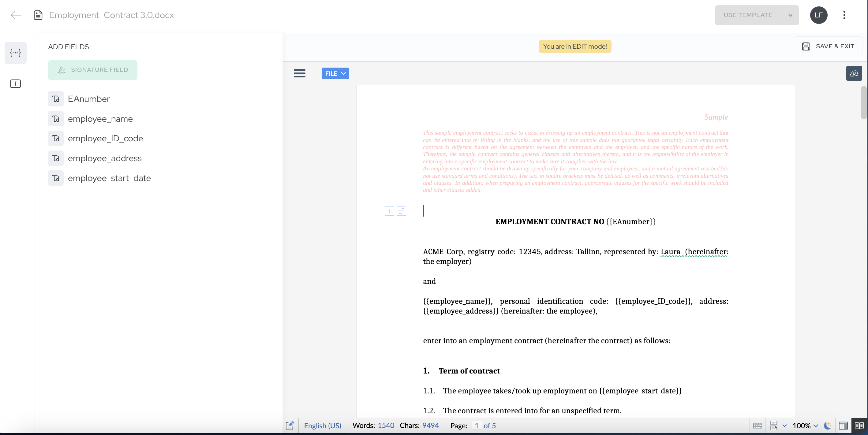868x435 pixels.
Task: Toggle dark mode moon icon
Action: (x=827, y=426)
